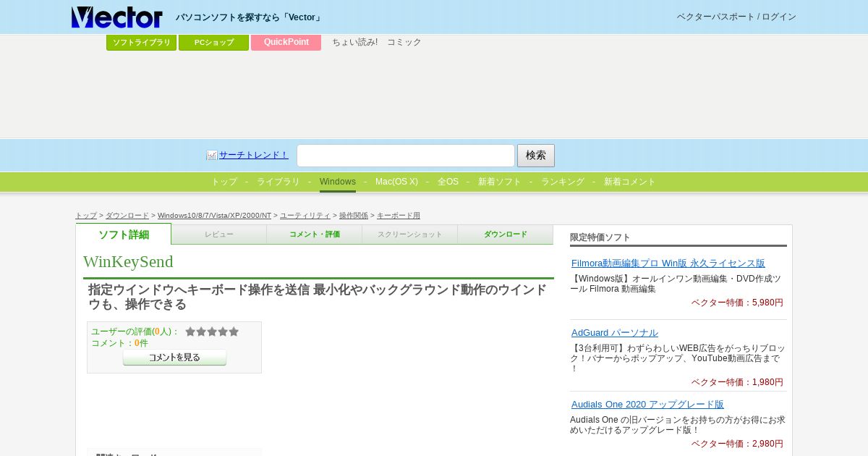The height and width of the screenshot is (456, 868).
Task: Click ダウンロード breadcrumb link
Action: coord(127,216)
